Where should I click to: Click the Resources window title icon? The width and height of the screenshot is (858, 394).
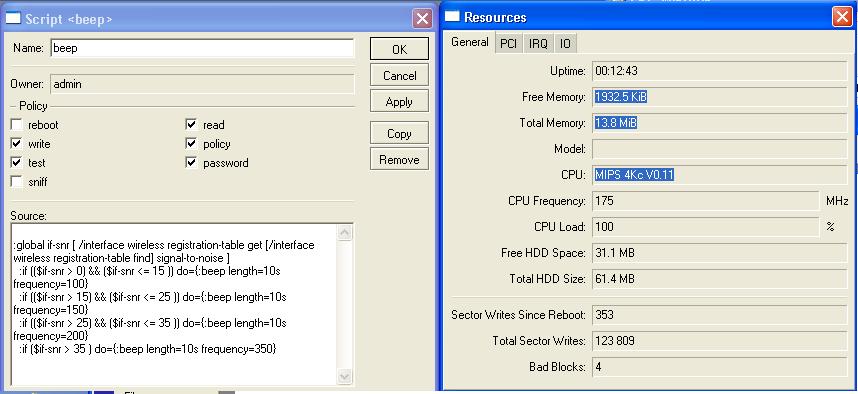tap(452, 17)
